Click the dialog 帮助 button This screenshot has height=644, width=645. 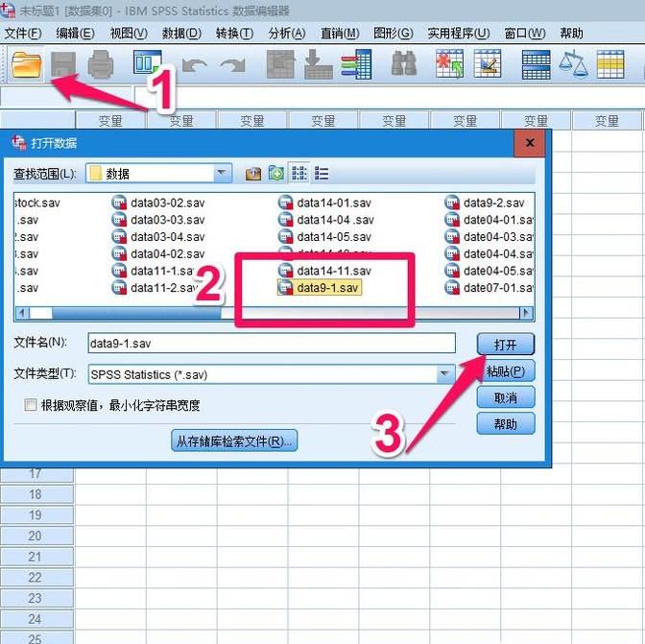coord(506,423)
